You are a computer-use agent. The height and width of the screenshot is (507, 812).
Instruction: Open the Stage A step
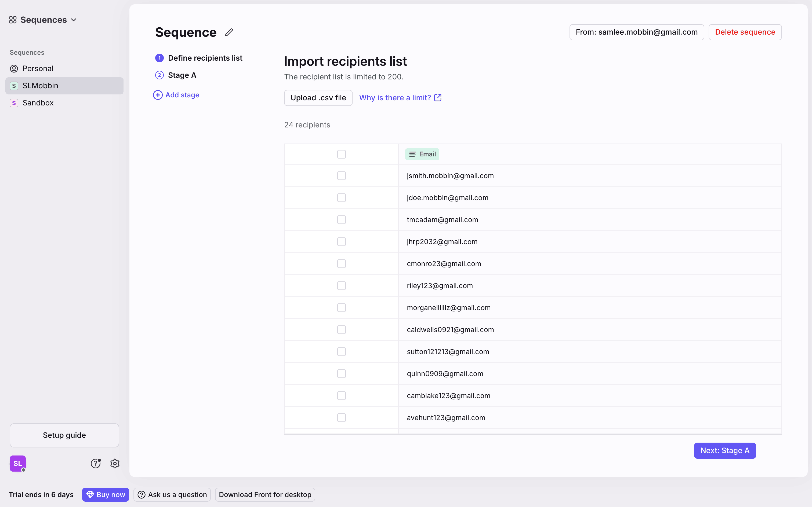[x=182, y=75]
